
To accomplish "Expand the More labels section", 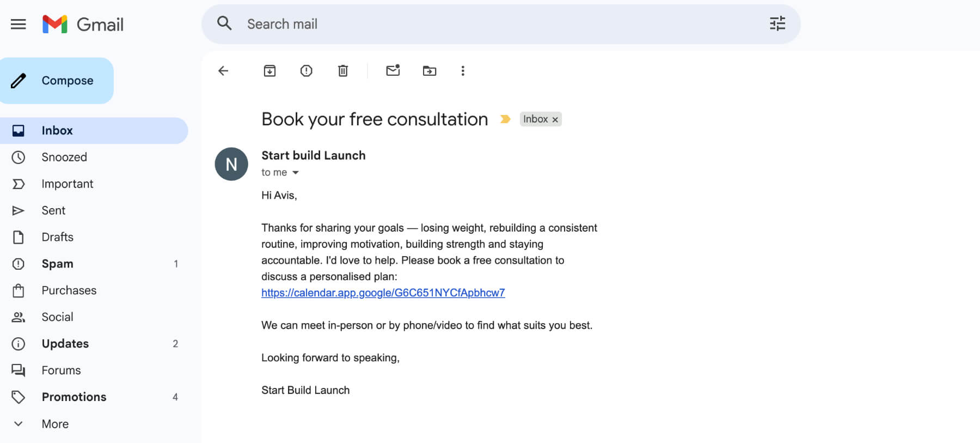I will (x=54, y=423).
